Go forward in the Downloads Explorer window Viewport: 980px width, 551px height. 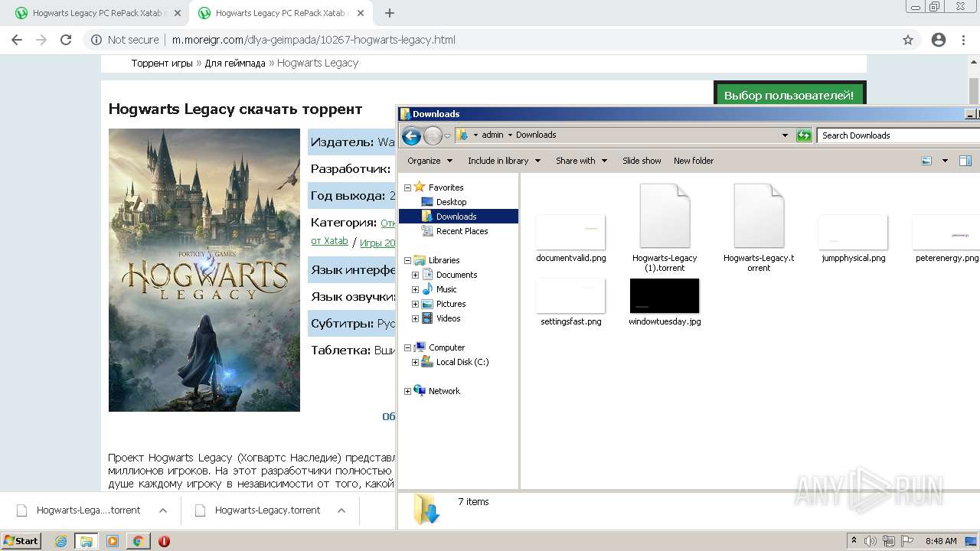[x=433, y=136]
